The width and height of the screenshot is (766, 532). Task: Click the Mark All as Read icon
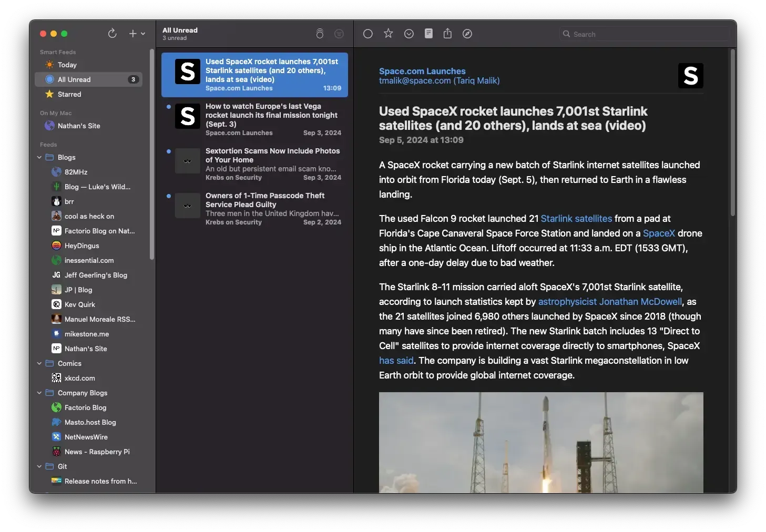[320, 34]
